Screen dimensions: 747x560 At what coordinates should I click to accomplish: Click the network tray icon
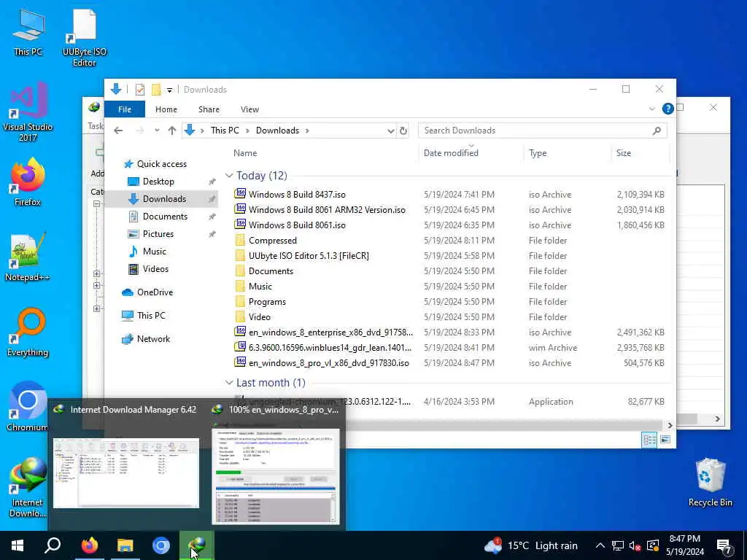tap(618, 545)
